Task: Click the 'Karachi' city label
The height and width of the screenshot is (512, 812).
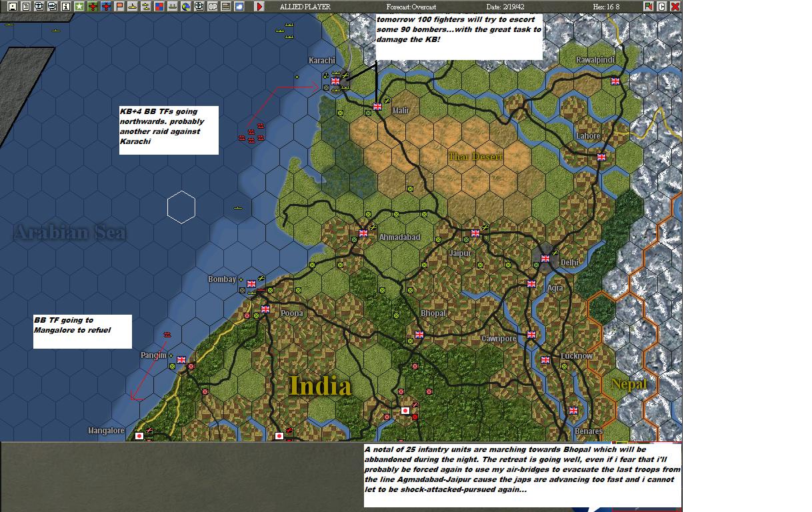Action: click(x=322, y=61)
